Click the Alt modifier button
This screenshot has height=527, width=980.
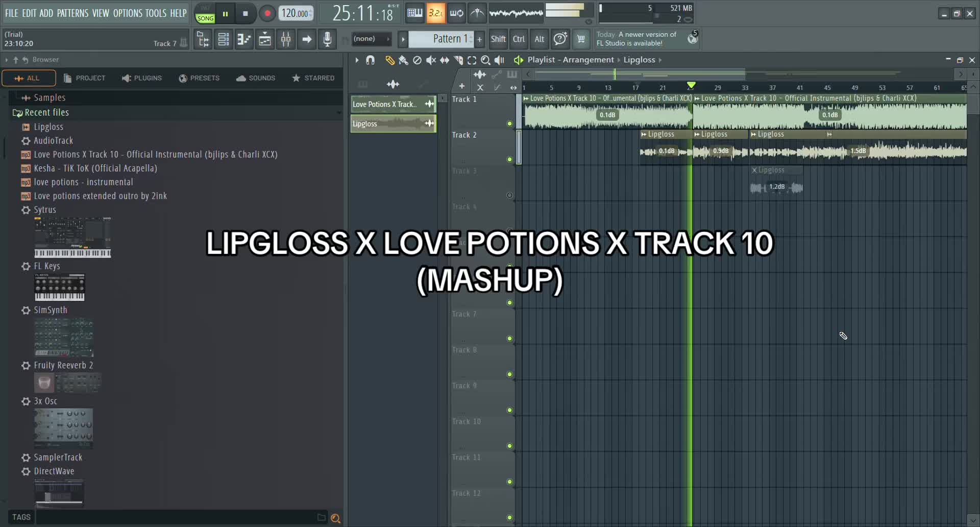[539, 39]
